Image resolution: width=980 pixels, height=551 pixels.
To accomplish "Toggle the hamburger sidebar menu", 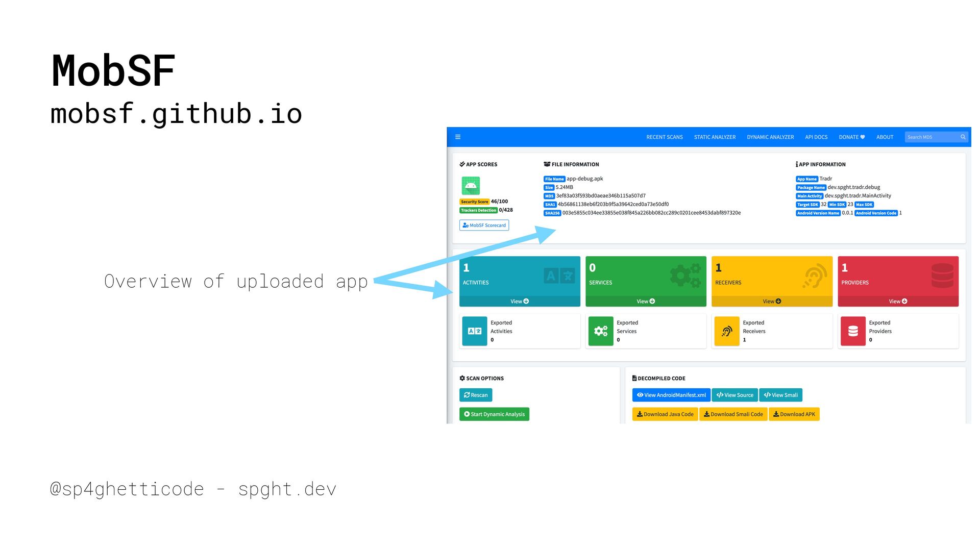I will click(458, 137).
